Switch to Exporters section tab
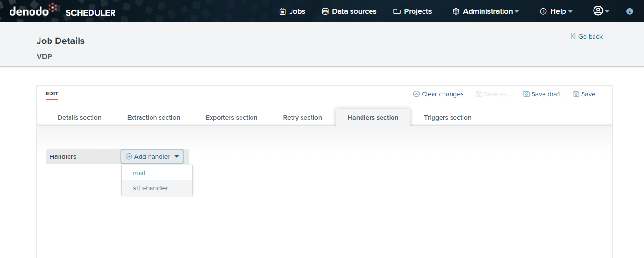 pyautogui.click(x=231, y=117)
